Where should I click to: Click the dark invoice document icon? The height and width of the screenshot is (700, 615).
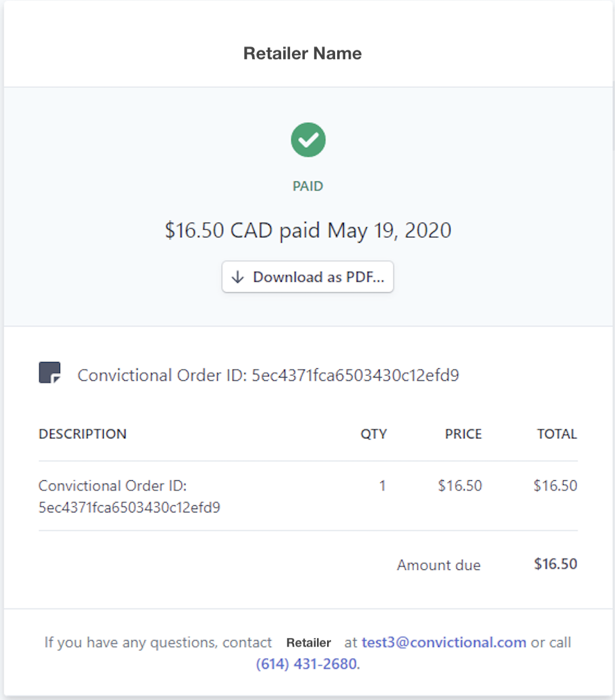click(49, 373)
